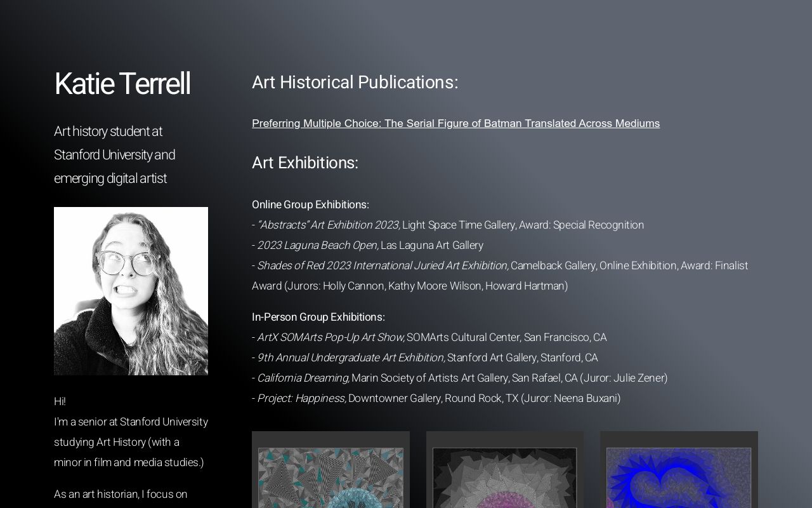Click Katie Terrell's black-and-white profile photo

[x=131, y=291]
